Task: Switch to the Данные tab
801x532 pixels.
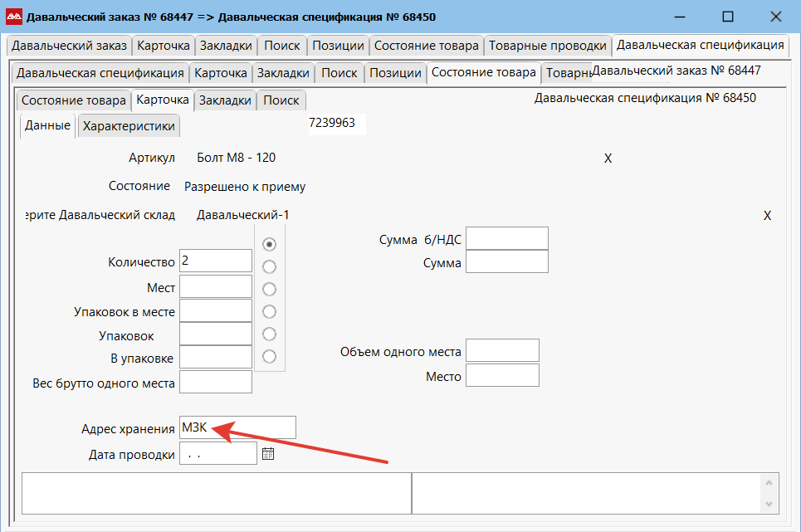Action: coord(47,126)
